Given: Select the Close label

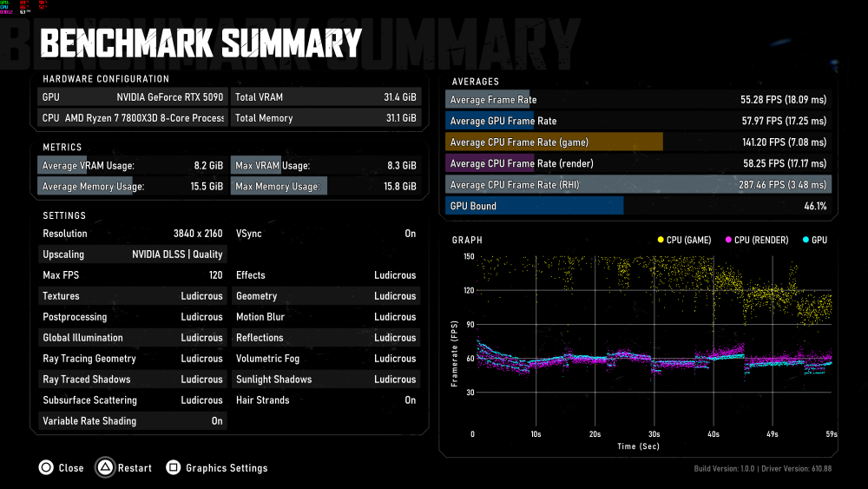Looking at the screenshot, I should pos(71,468).
